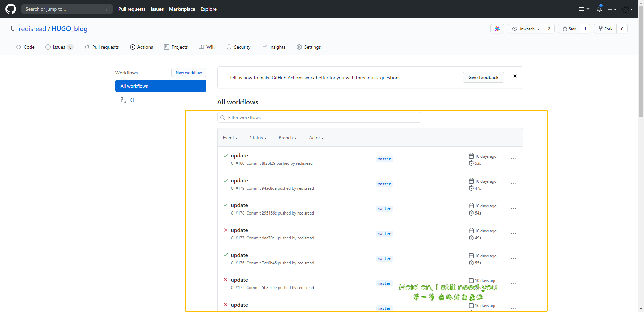Open the three-dot menu for CI #178

point(514,208)
